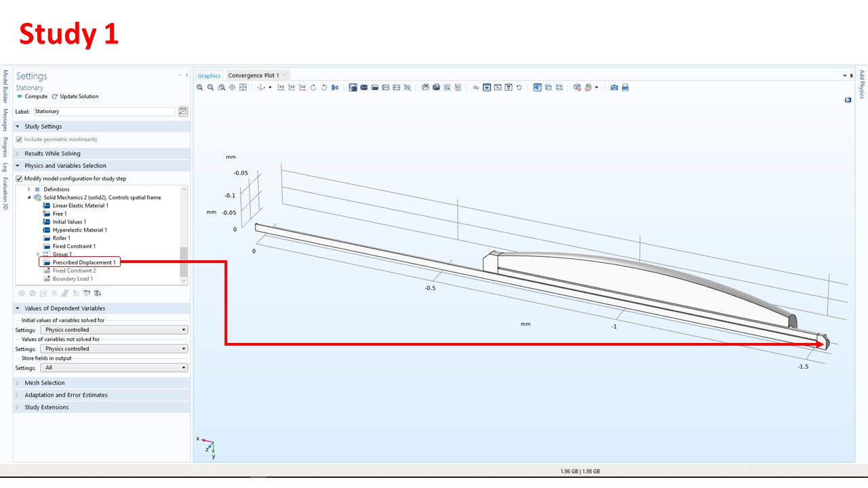Switch to the XY view
This screenshot has height=488, width=868.
tap(281, 87)
